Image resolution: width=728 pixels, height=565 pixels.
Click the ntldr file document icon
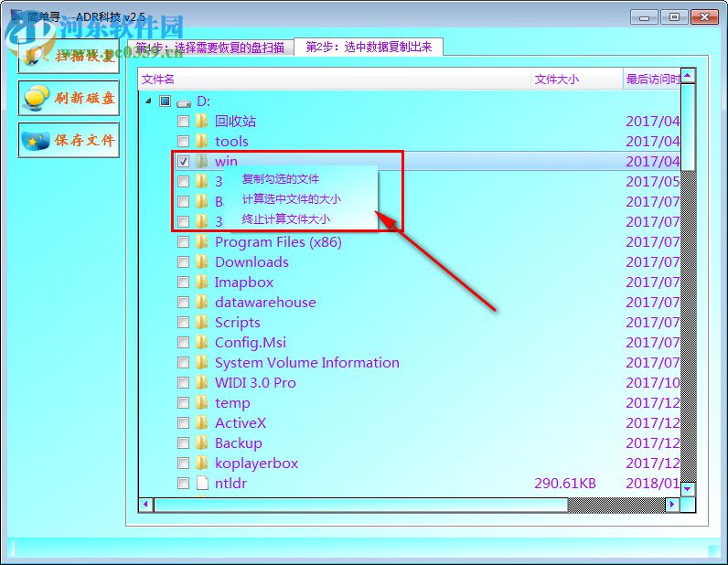pos(202,484)
